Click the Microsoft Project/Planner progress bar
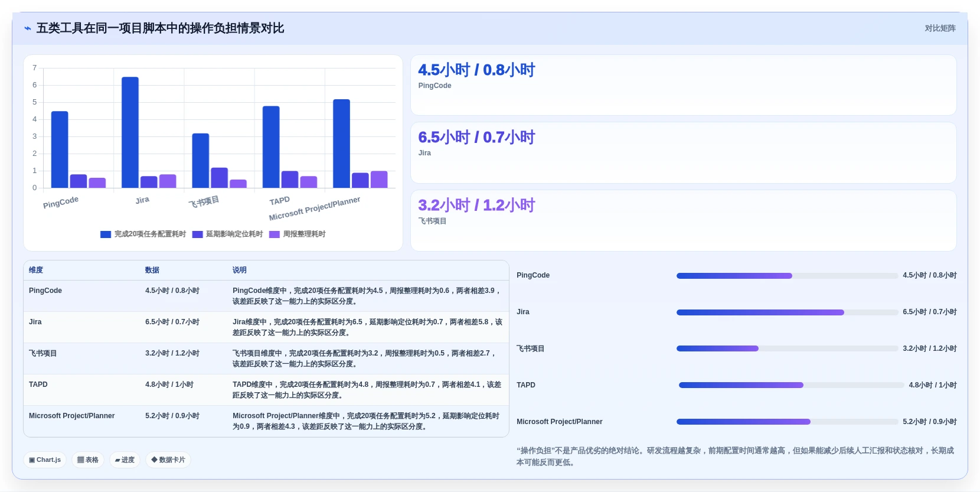This screenshot has height=492, width=980. [787, 422]
